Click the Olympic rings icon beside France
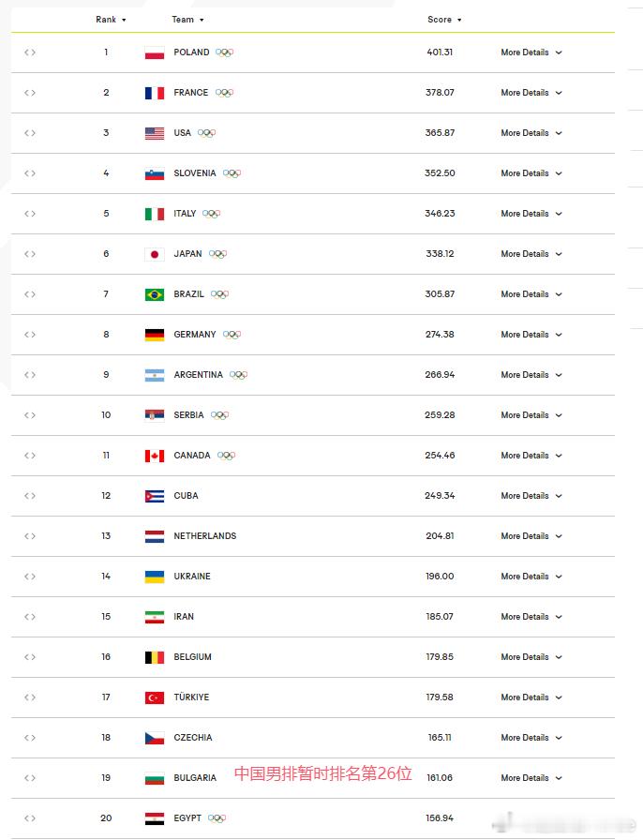This screenshot has width=643, height=840. 225,93
